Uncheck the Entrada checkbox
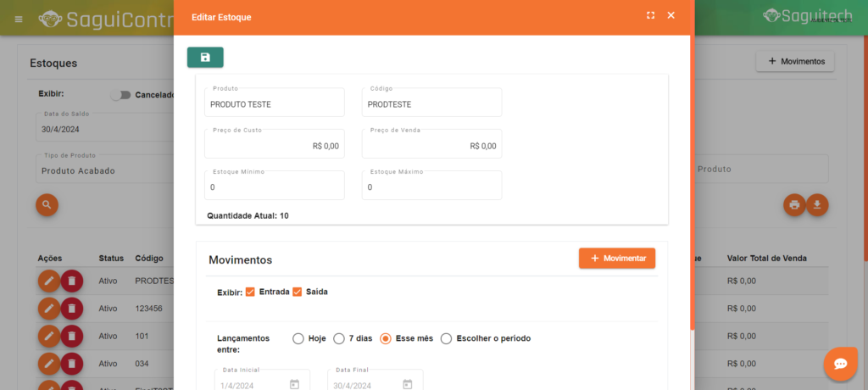The width and height of the screenshot is (868, 390). pyautogui.click(x=250, y=292)
